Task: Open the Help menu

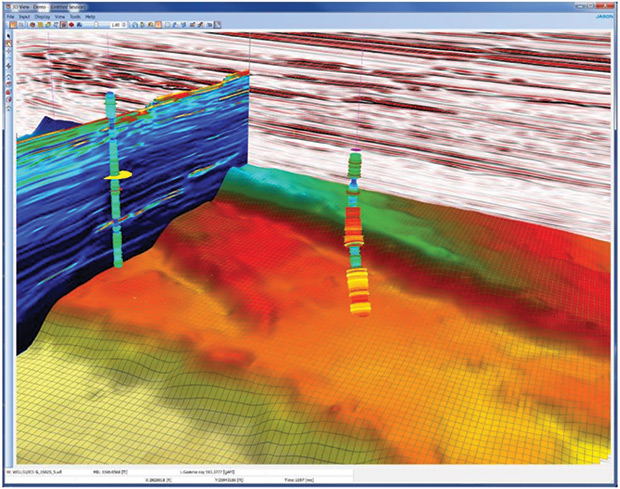Action: 91,17
